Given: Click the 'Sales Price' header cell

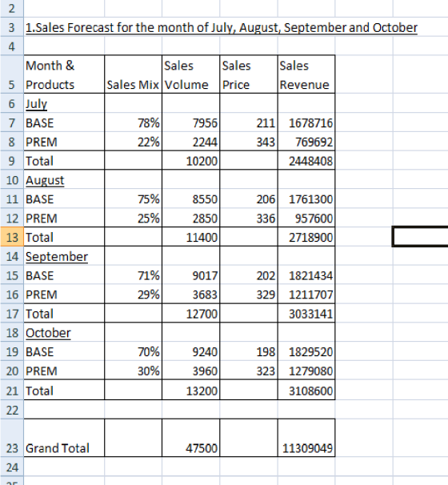Looking at the screenshot, I should click(249, 74).
